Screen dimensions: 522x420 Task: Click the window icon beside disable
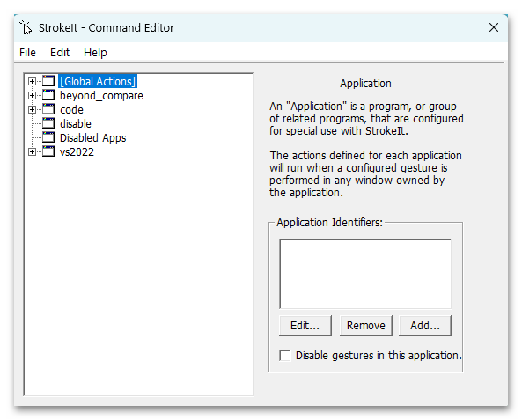pyautogui.click(x=48, y=123)
